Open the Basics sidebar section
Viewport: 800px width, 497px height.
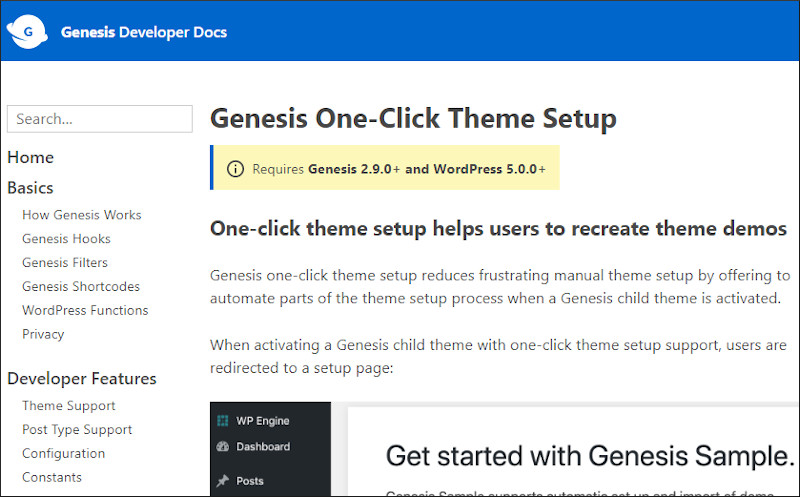coord(30,188)
